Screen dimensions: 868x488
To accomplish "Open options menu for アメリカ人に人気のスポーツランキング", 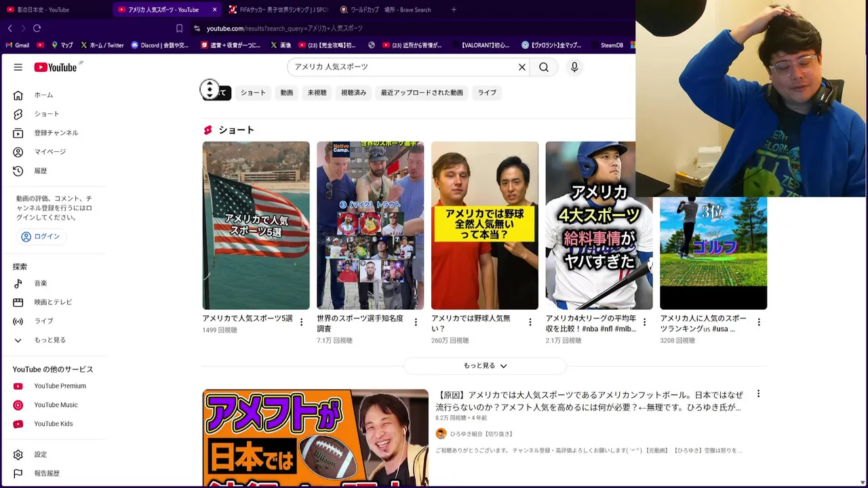I will [x=759, y=323].
